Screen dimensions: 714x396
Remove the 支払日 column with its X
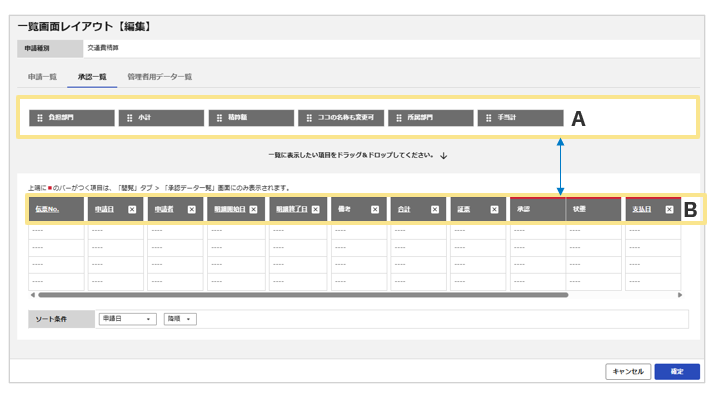pyautogui.click(x=669, y=209)
